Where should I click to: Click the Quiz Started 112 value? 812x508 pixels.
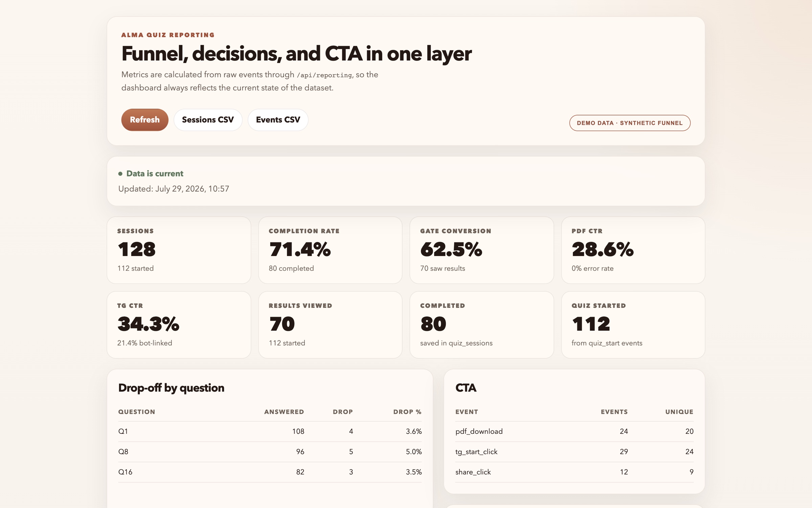(591, 324)
